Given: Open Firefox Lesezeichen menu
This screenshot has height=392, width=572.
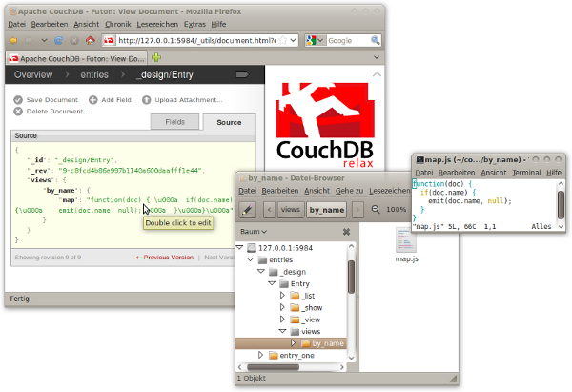Looking at the screenshot, I should coord(157,25).
